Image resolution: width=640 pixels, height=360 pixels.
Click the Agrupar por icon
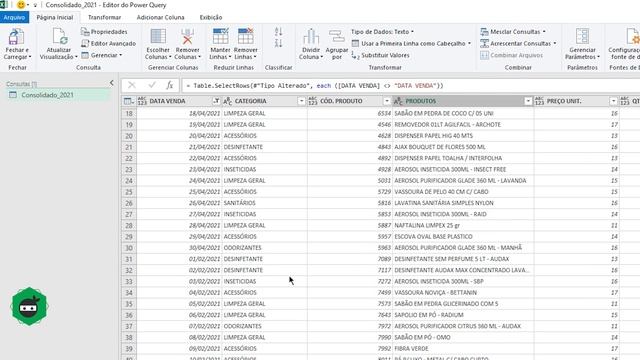[337, 37]
